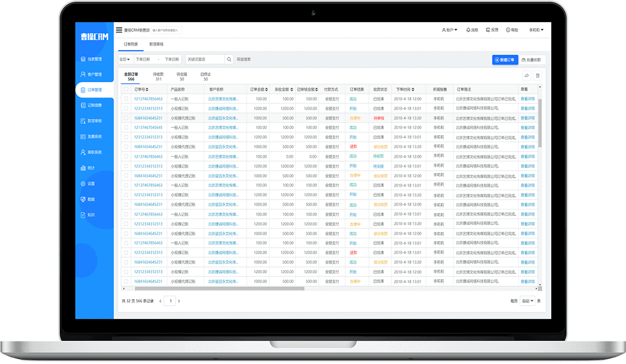Click the share/export arrow icon above table
Viewport: 626px width, 364px height.
click(x=526, y=75)
